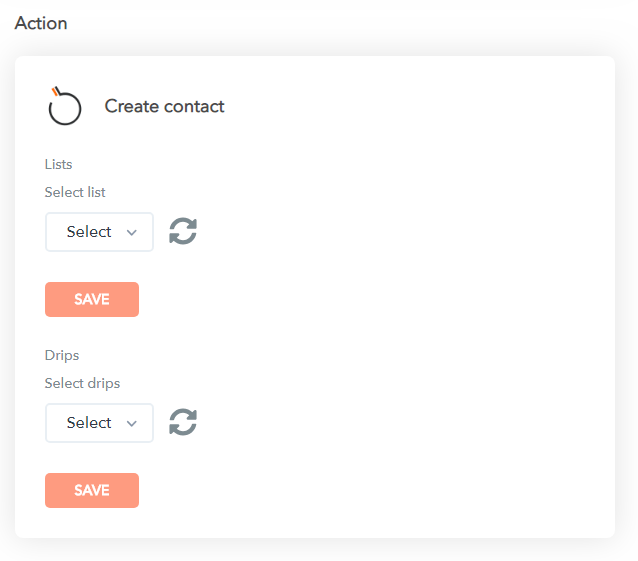Screen dimensions: 638x561
Task: Click the Select text under Select list
Action: point(88,232)
